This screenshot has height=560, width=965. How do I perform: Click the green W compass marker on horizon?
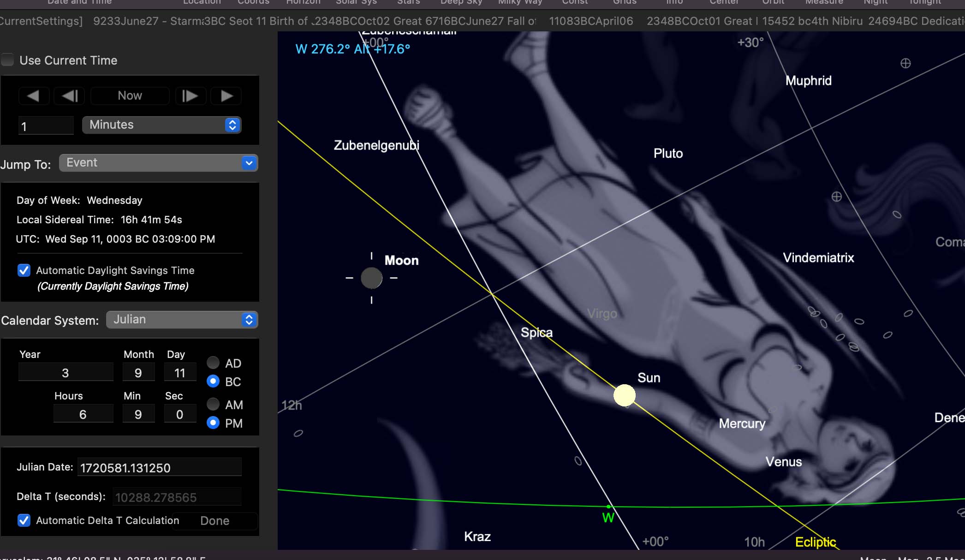(x=608, y=517)
